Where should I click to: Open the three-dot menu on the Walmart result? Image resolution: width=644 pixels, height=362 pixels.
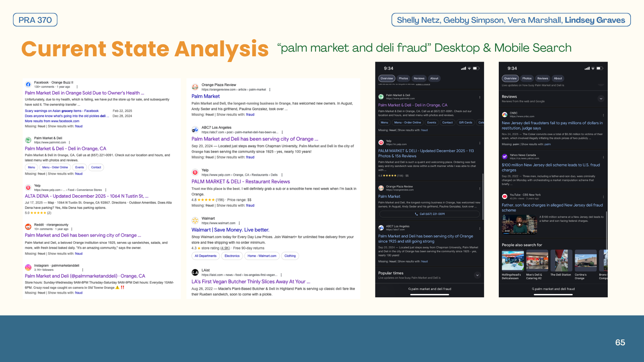coord(239,223)
